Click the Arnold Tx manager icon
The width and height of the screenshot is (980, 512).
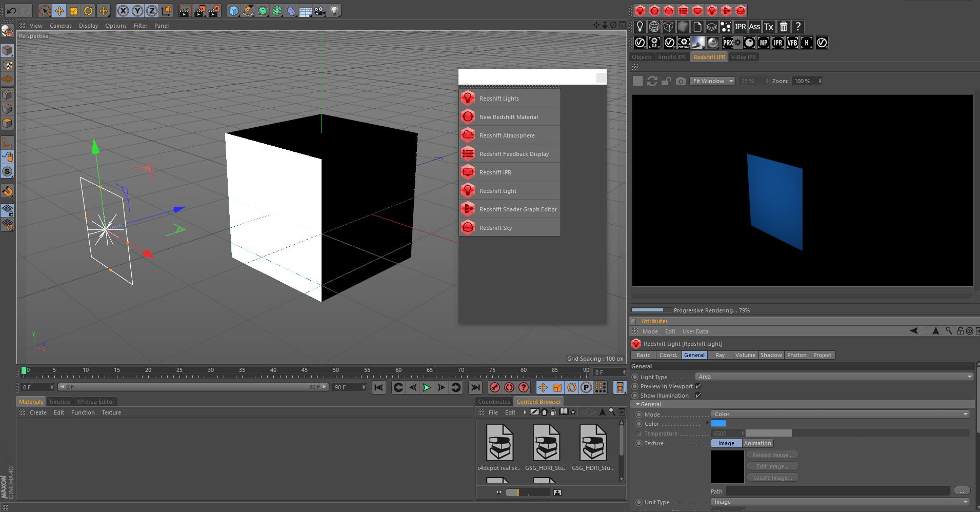pos(769,27)
